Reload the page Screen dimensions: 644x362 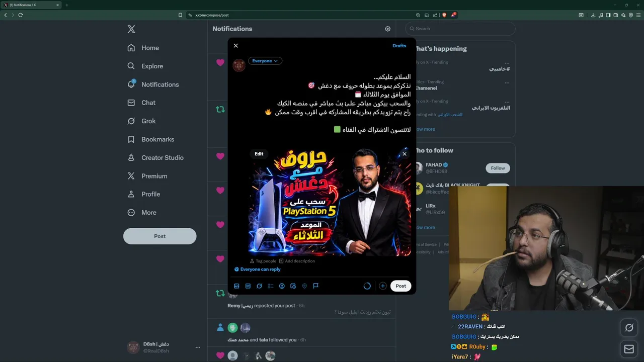click(21, 15)
